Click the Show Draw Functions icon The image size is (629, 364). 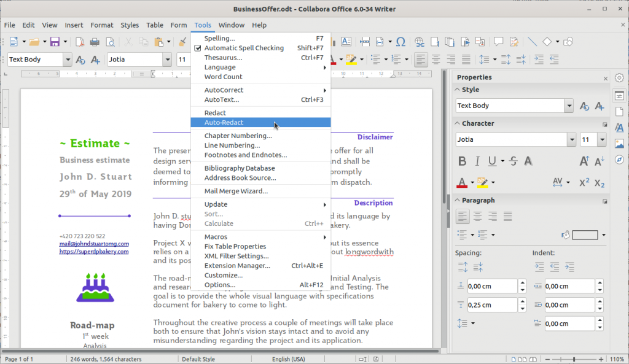tap(568, 42)
